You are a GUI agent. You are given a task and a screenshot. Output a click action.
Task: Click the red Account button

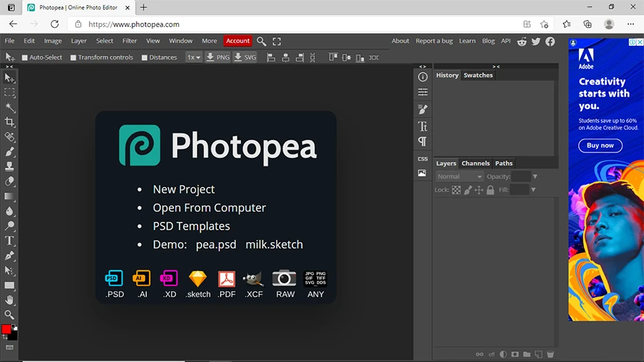(x=238, y=41)
